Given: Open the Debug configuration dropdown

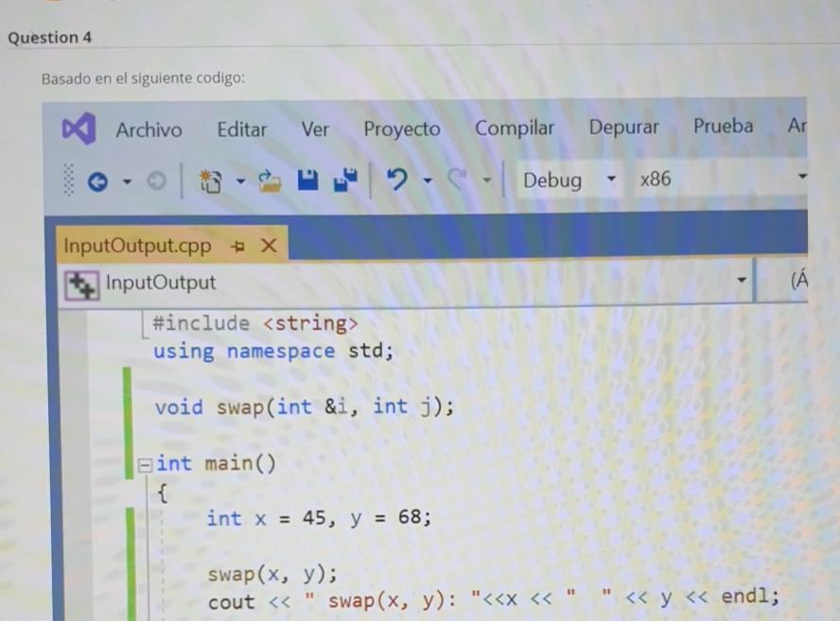Looking at the screenshot, I should (610, 180).
